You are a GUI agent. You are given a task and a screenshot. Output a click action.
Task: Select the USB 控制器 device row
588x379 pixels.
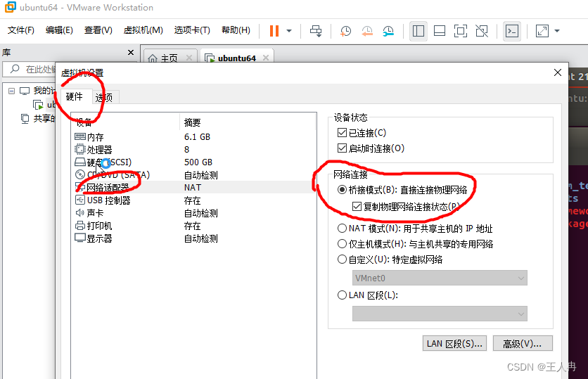pyautogui.click(x=193, y=200)
